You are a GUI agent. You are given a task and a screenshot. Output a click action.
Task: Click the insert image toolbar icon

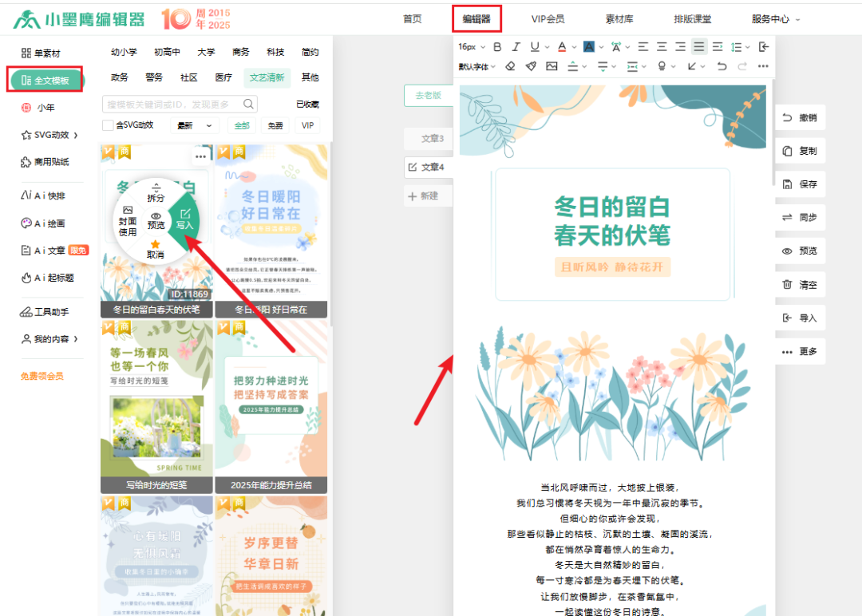point(552,66)
